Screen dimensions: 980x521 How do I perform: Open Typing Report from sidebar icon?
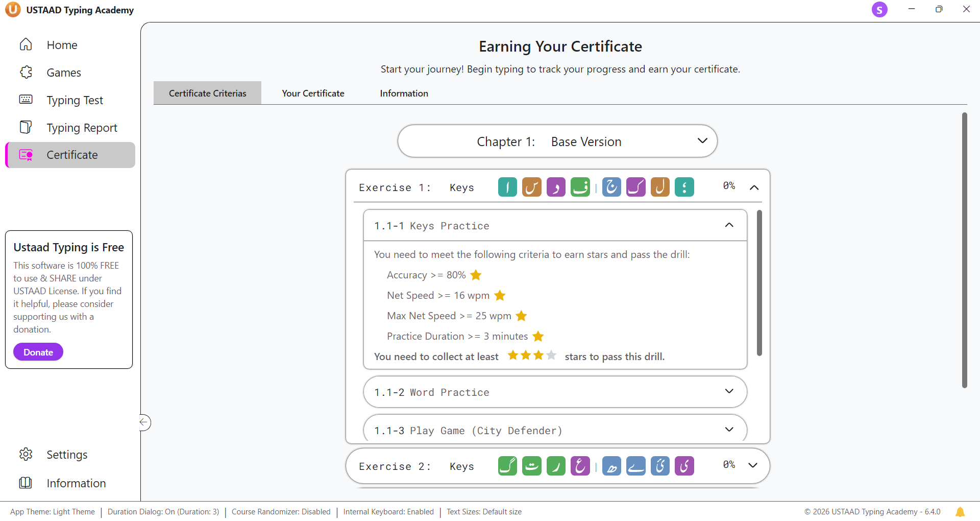point(26,127)
